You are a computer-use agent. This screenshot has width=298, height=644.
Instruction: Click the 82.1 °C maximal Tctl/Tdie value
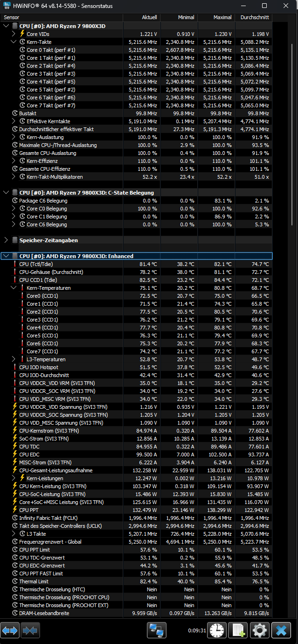click(222, 264)
